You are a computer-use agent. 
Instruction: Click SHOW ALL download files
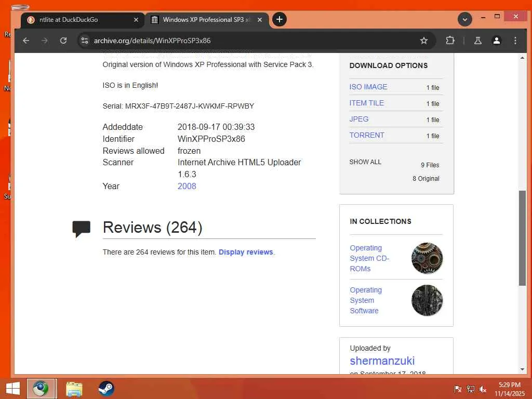(365, 162)
